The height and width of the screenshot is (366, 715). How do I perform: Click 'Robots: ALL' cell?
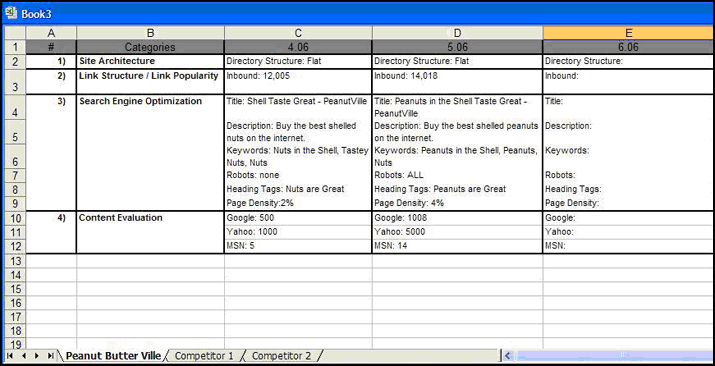pos(457,175)
